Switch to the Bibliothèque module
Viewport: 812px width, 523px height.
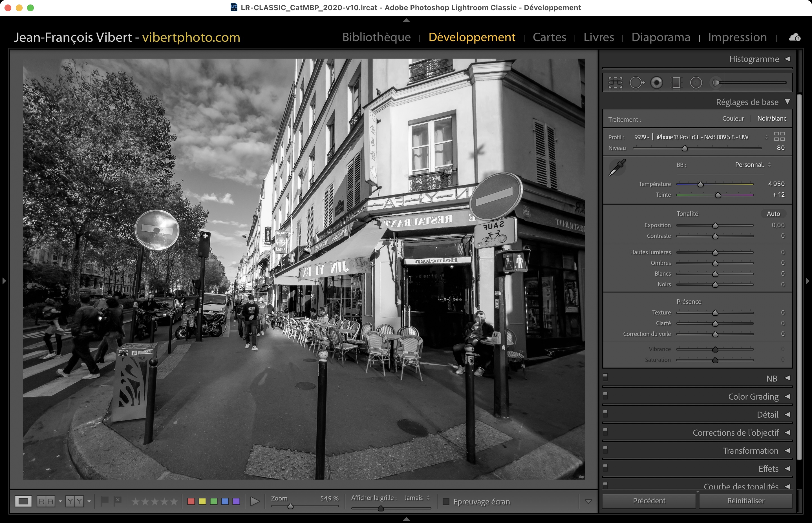pos(376,37)
